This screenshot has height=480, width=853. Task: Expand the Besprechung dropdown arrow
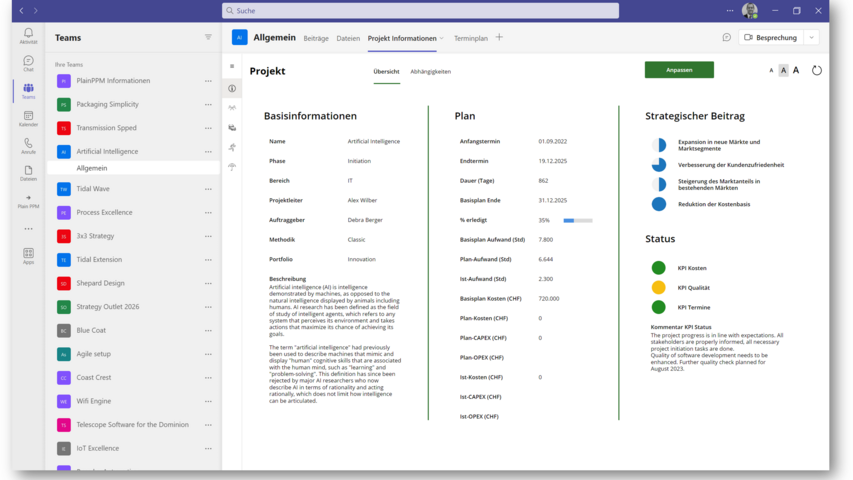(811, 38)
